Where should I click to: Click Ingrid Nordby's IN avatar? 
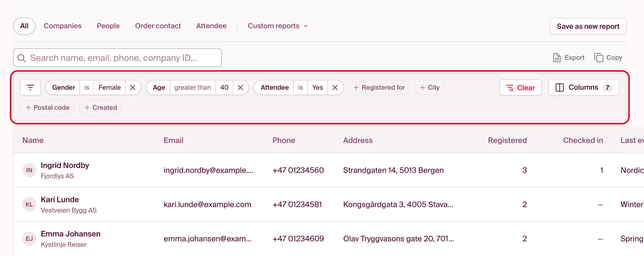pyautogui.click(x=29, y=170)
